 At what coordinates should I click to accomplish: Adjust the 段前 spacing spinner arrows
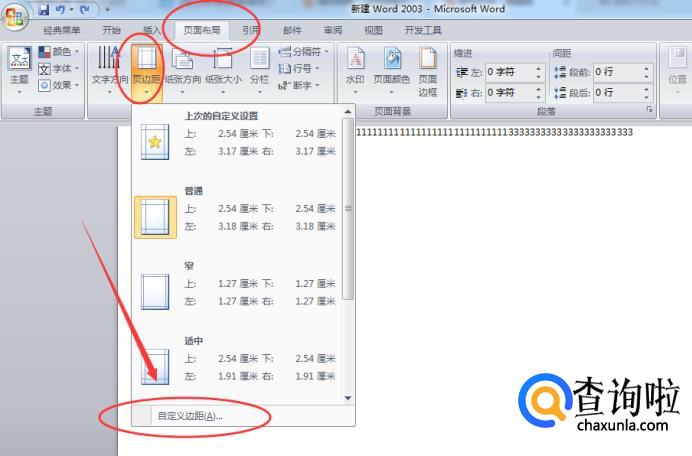point(647,72)
